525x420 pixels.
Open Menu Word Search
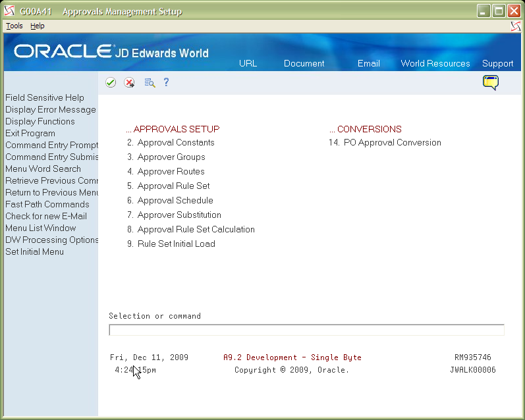click(43, 169)
